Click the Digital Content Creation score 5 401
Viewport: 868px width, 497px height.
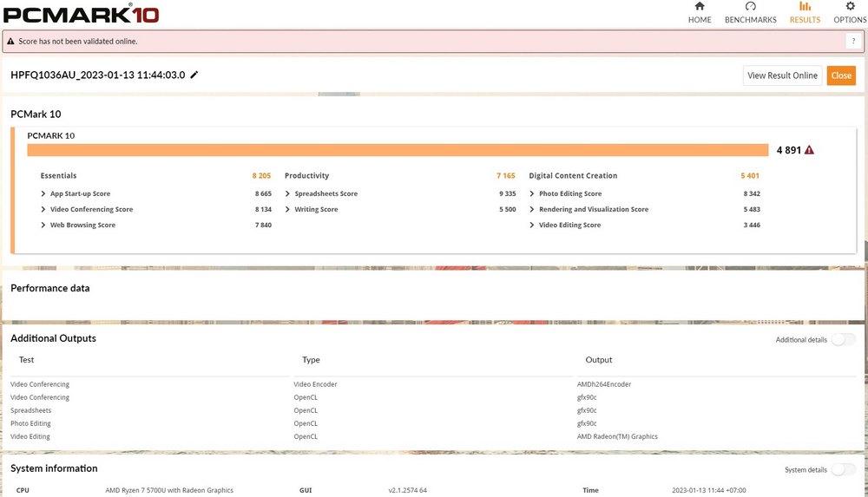750,175
